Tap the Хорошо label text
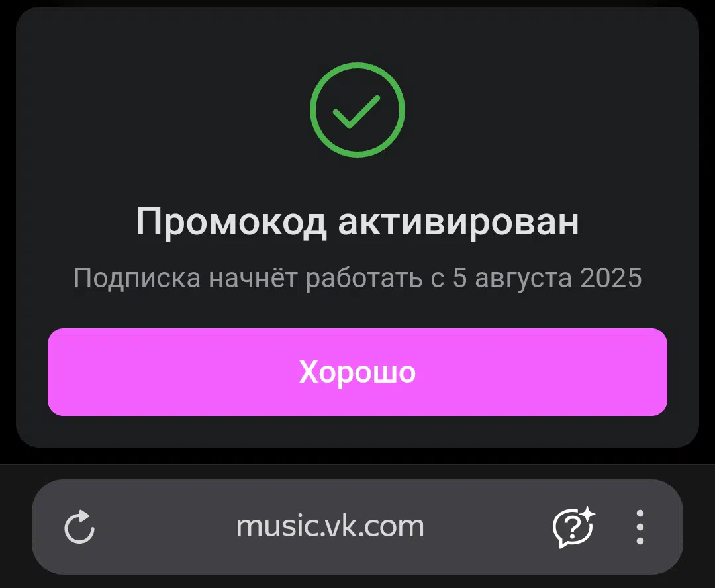This screenshot has height=588, width=715. coord(357,371)
